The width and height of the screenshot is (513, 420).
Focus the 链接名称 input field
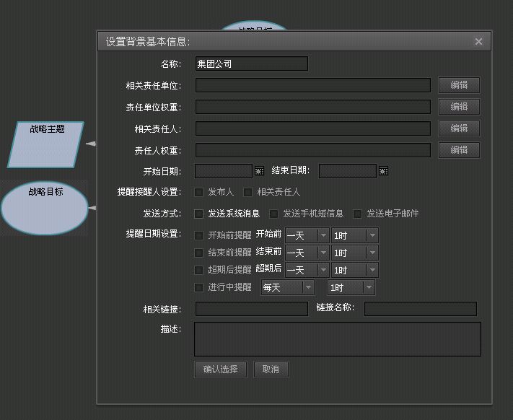[421, 309]
